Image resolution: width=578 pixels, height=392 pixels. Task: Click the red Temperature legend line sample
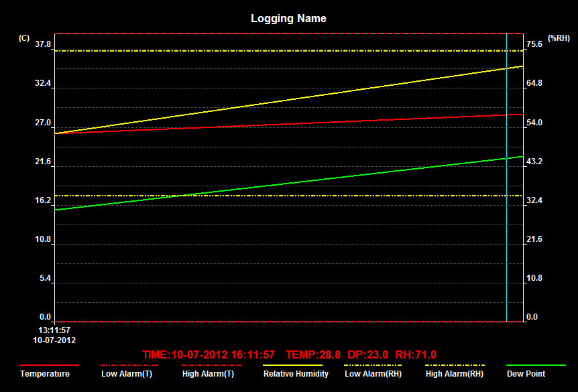click(x=49, y=365)
